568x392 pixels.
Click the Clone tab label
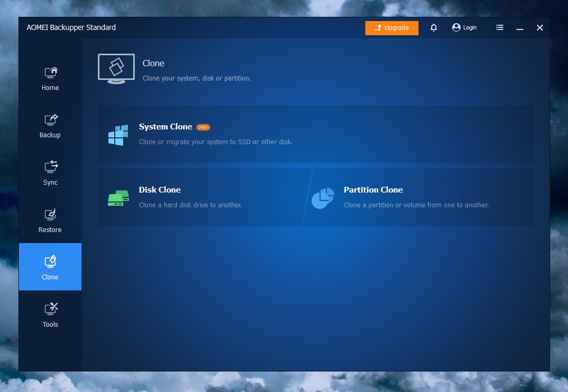(x=50, y=277)
